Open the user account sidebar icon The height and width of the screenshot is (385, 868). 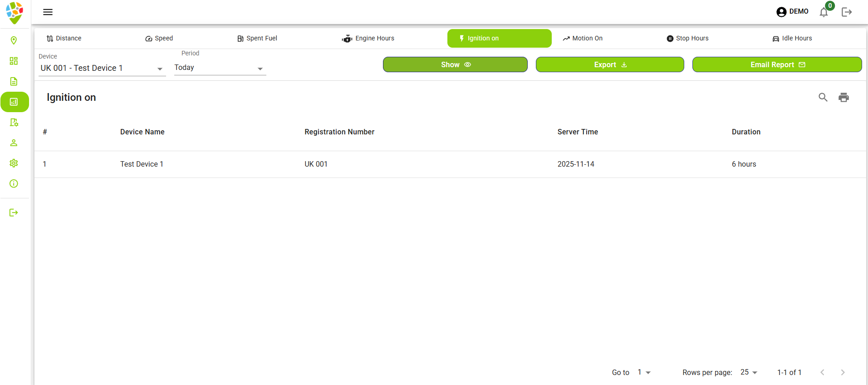click(14, 143)
